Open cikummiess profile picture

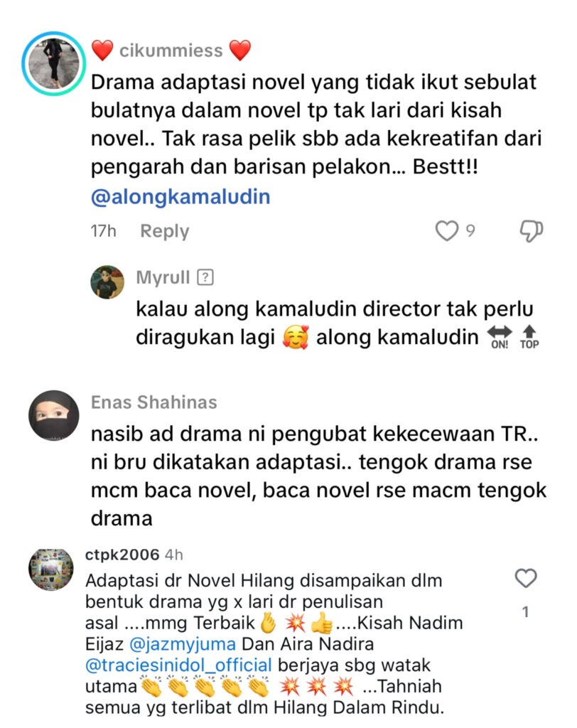(x=54, y=63)
